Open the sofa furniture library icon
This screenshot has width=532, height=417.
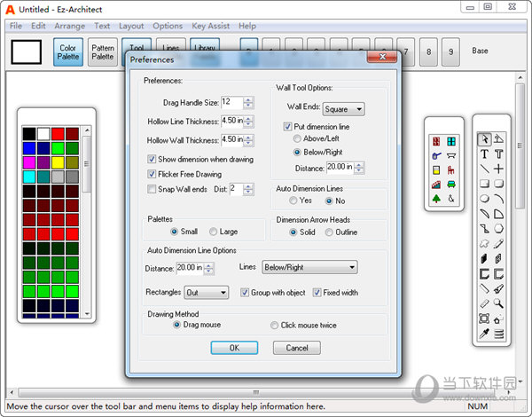pyautogui.click(x=451, y=185)
